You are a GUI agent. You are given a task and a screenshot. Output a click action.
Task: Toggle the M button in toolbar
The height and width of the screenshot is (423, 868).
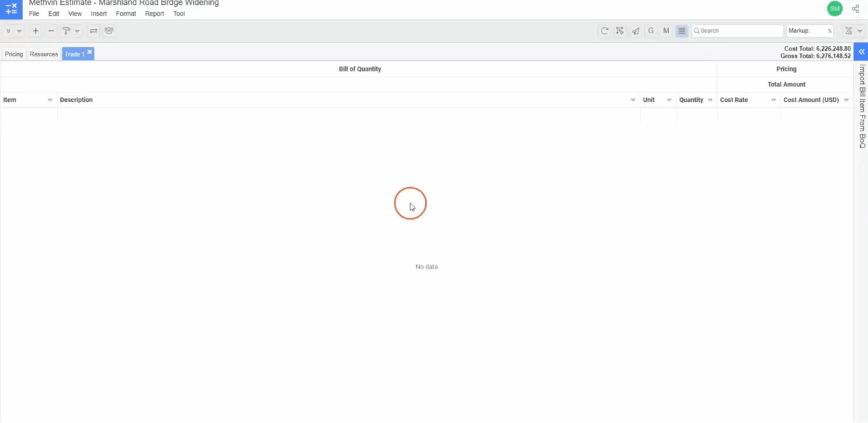point(666,31)
